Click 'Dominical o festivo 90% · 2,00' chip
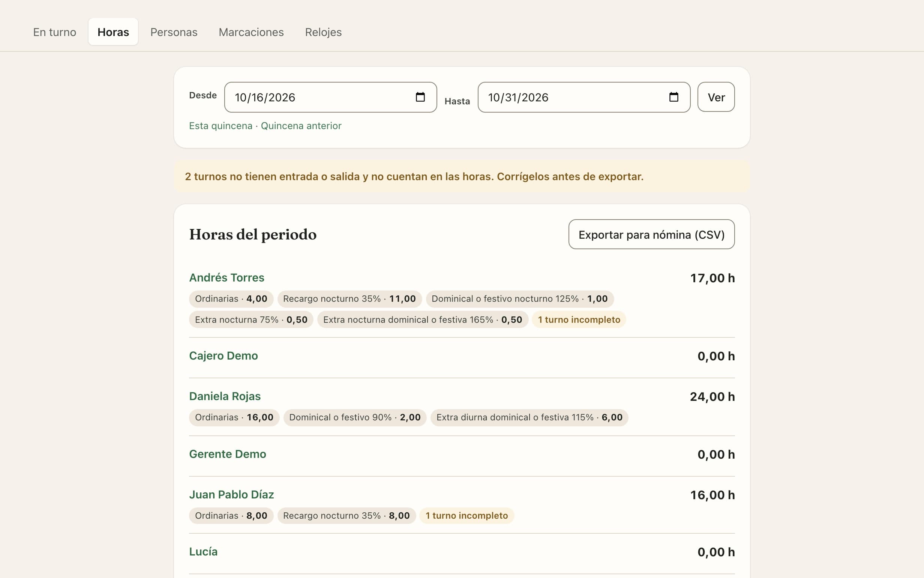924x578 pixels. click(355, 417)
